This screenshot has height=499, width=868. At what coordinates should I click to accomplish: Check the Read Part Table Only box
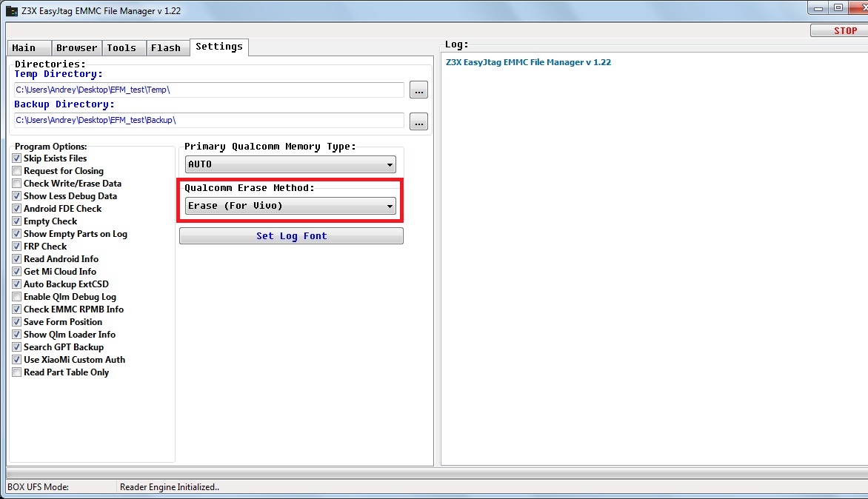coord(17,372)
